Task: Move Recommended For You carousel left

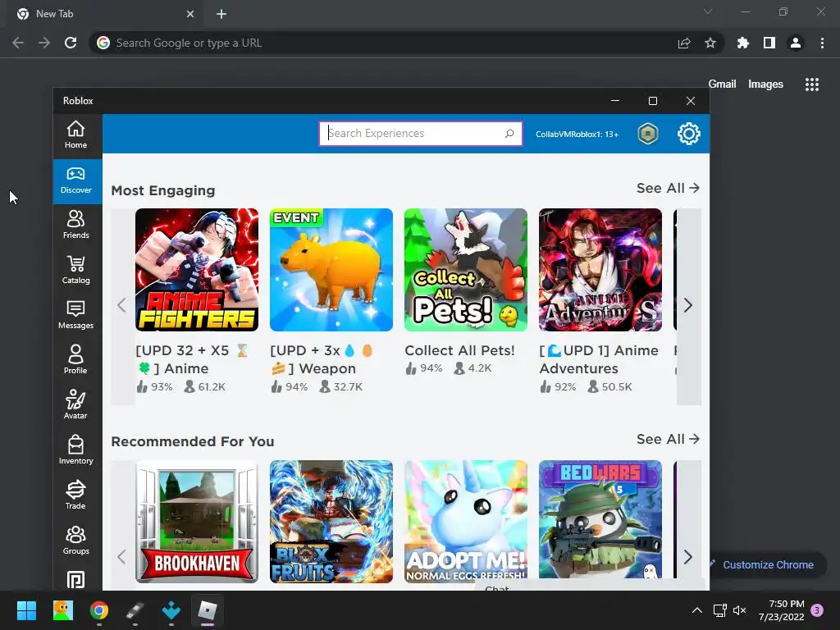Action: (122, 557)
